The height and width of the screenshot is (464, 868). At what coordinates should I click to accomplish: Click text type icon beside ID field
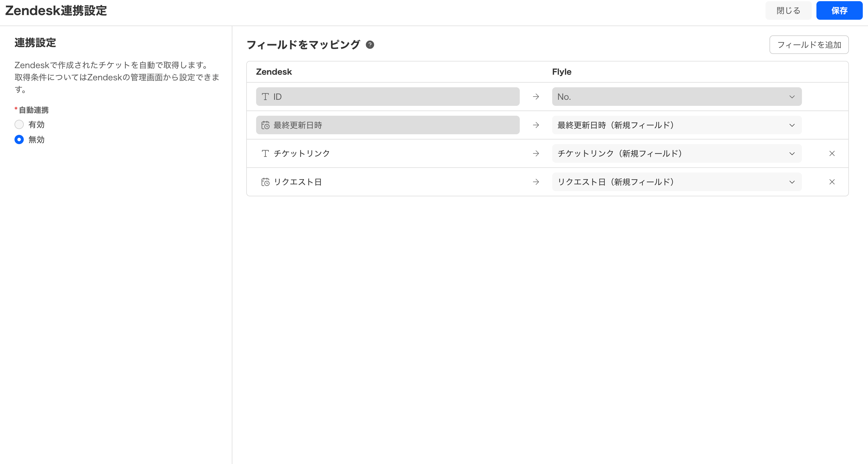(265, 97)
